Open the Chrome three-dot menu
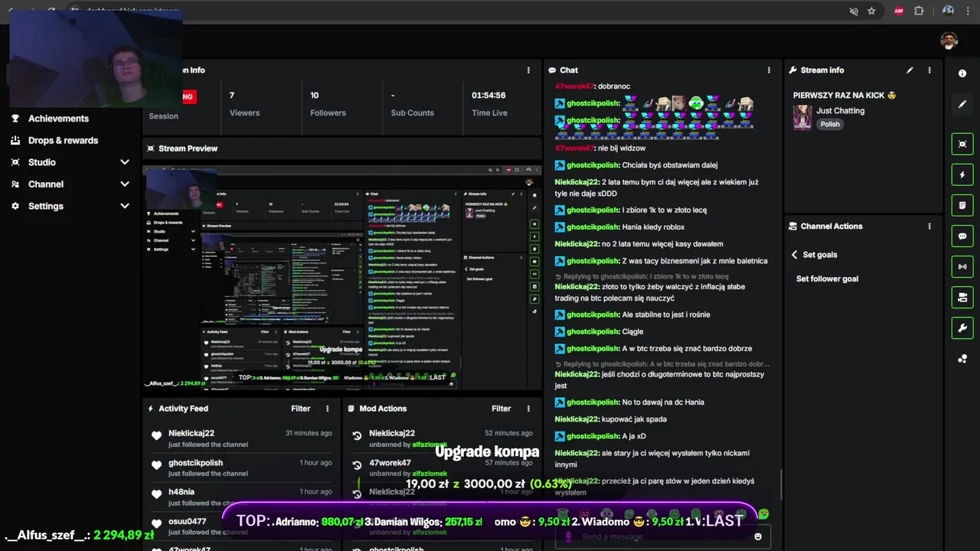Viewport: 980px width, 551px height. (x=968, y=11)
